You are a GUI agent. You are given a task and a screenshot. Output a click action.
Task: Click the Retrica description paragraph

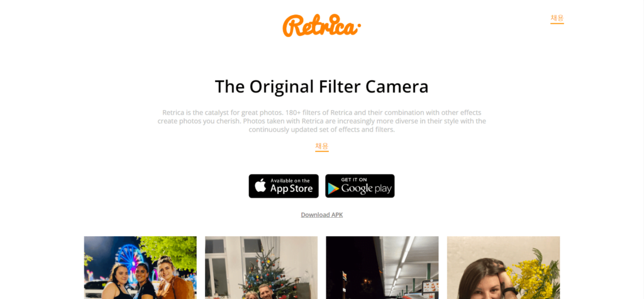(x=321, y=121)
